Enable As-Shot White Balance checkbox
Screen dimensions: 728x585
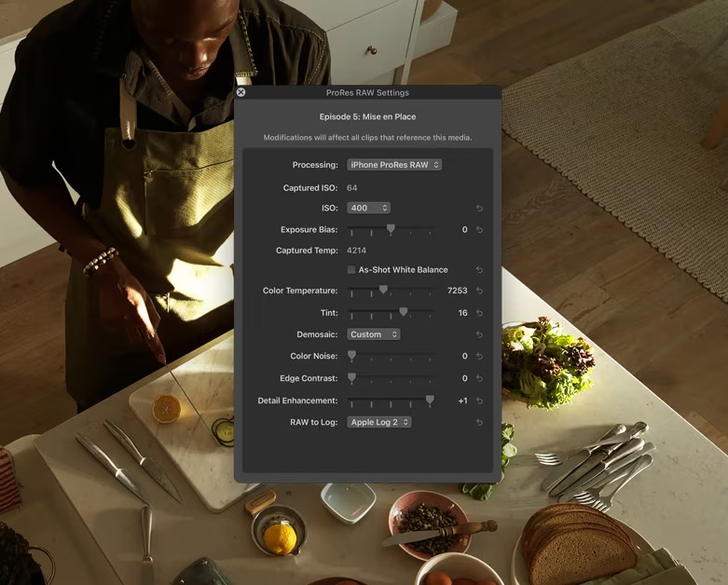click(x=351, y=269)
